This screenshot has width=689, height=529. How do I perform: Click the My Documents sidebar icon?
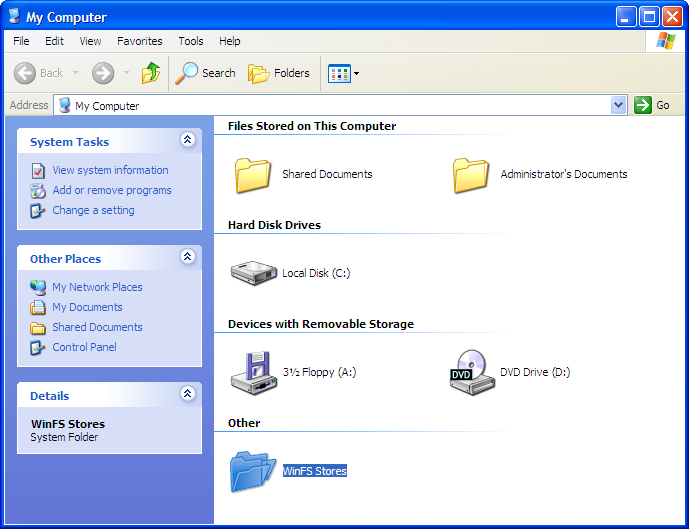click(38, 308)
